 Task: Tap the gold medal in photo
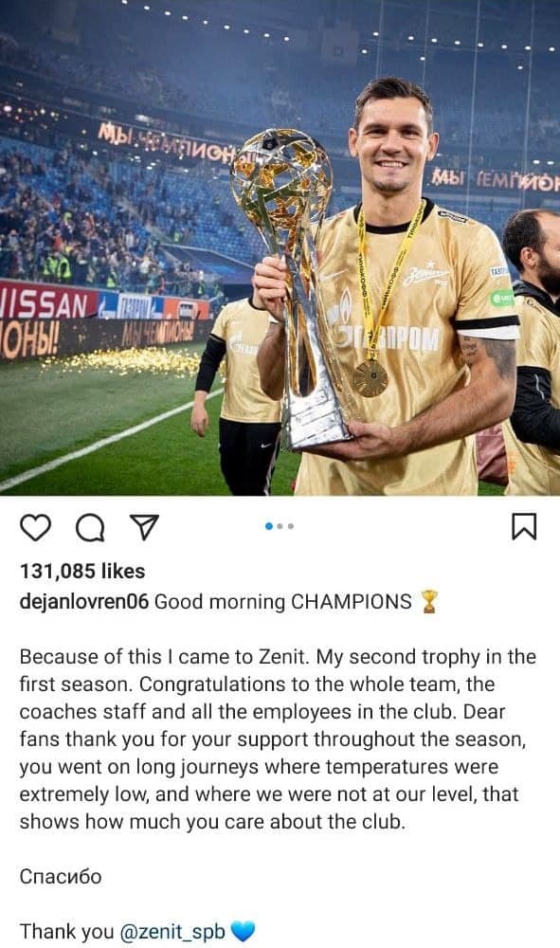pyautogui.click(x=370, y=378)
